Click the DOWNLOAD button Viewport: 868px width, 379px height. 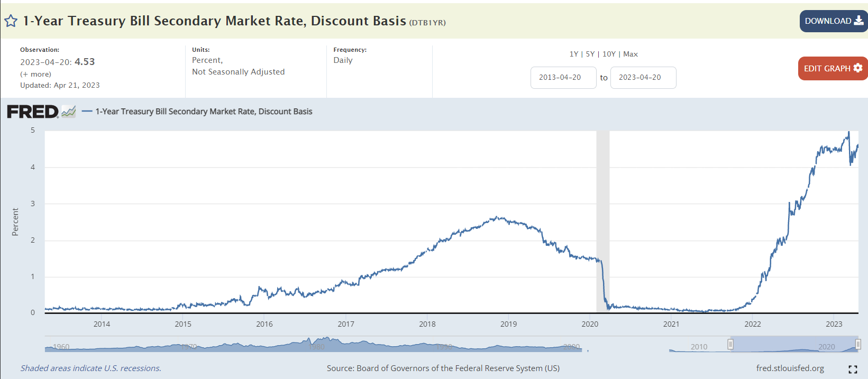coord(833,21)
